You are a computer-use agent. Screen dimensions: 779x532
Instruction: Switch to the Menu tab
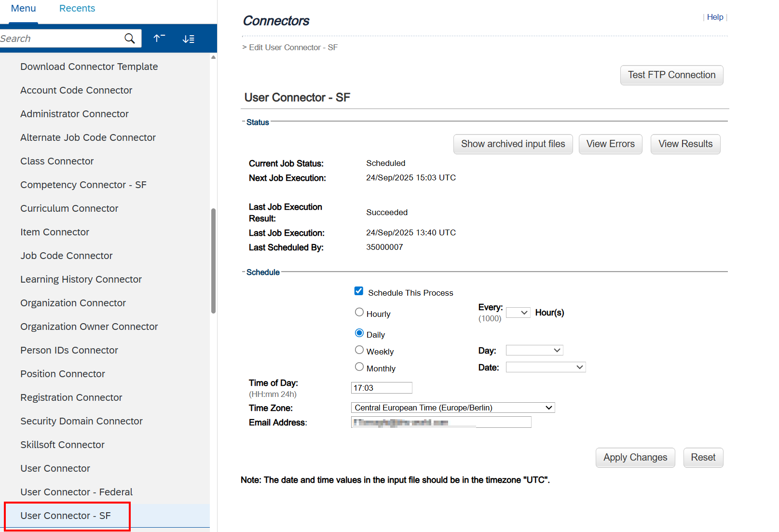pos(23,9)
